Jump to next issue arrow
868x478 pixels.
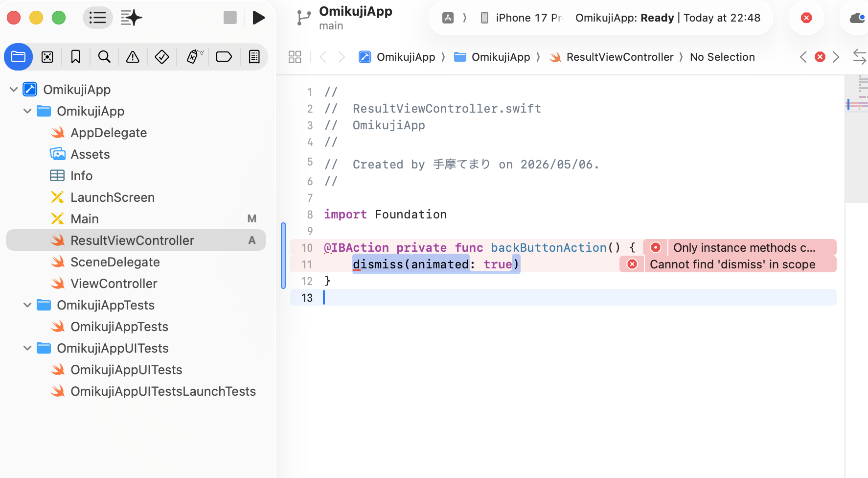836,57
